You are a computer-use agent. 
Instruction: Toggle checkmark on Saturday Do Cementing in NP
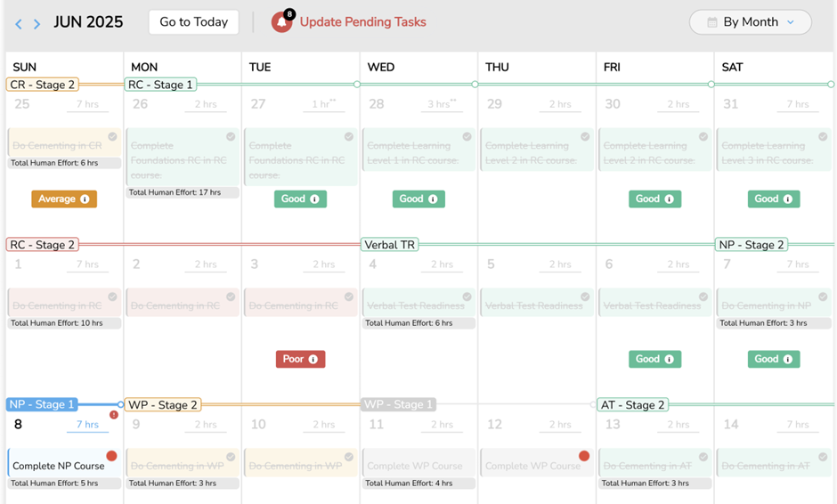coord(823,297)
